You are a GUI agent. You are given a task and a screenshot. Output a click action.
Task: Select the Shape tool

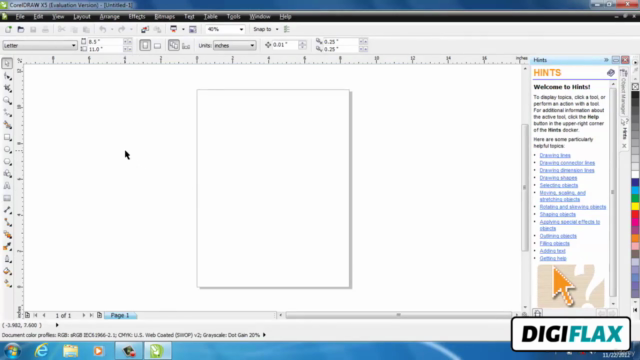point(7,76)
